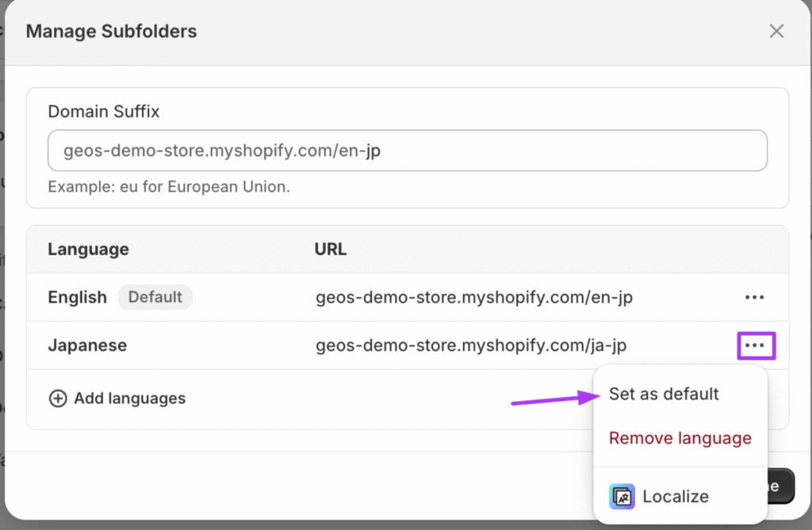This screenshot has height=530, width=812.
Task: Click the Language column header
Action: pos(89,250)
